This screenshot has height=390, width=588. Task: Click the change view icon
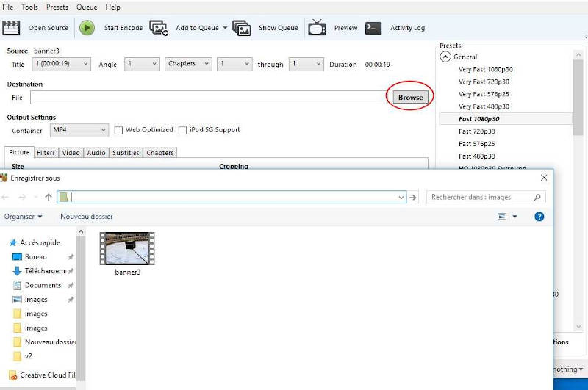click(502, 217)
